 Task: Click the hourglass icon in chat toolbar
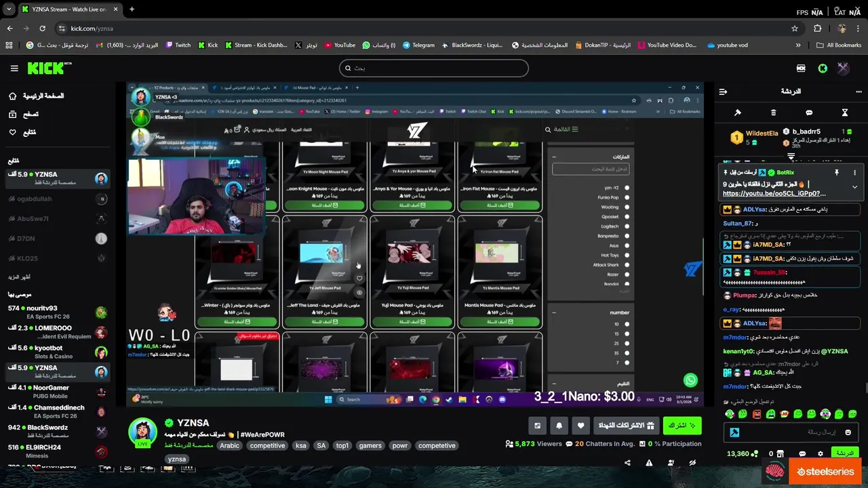pyautogui.click(x=845, y=113)
